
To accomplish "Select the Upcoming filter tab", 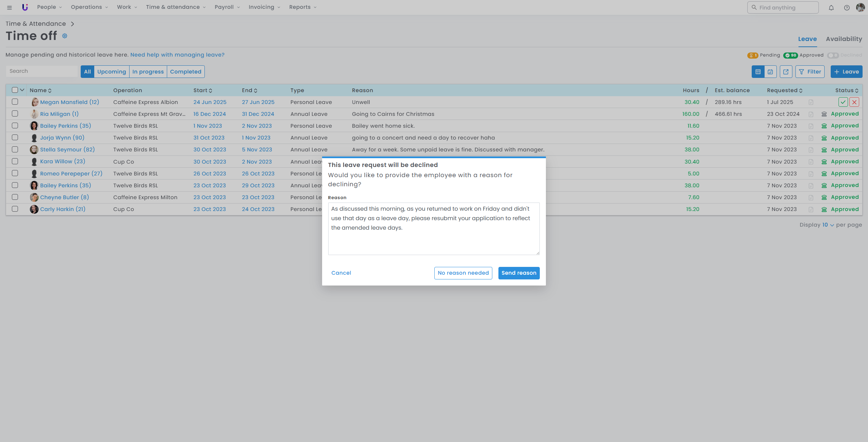I will tap(112, 72).
